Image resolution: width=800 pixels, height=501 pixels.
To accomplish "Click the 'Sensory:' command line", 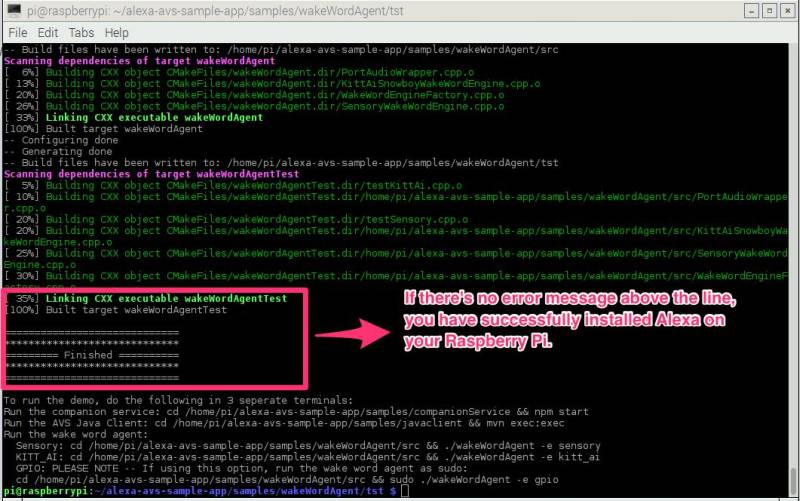I will coord(308,445).
